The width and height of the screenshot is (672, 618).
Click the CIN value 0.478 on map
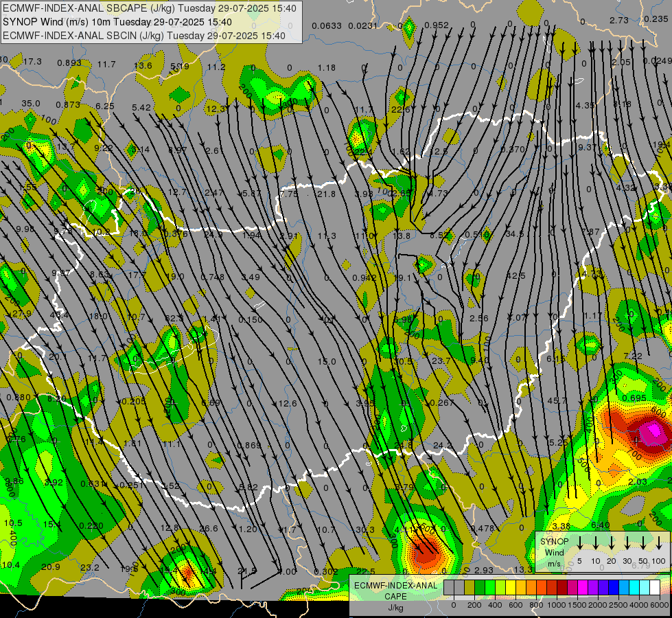482,528
